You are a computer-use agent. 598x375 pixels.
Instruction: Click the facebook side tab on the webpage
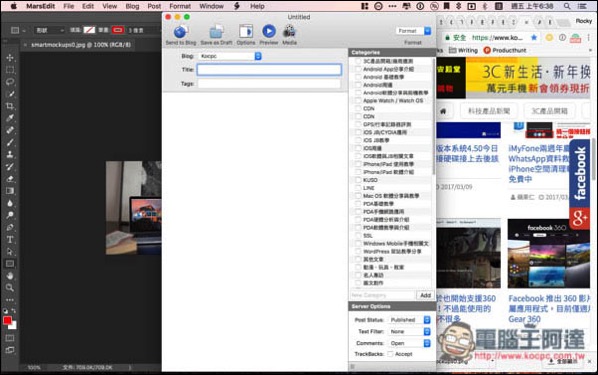coord(580,174)
